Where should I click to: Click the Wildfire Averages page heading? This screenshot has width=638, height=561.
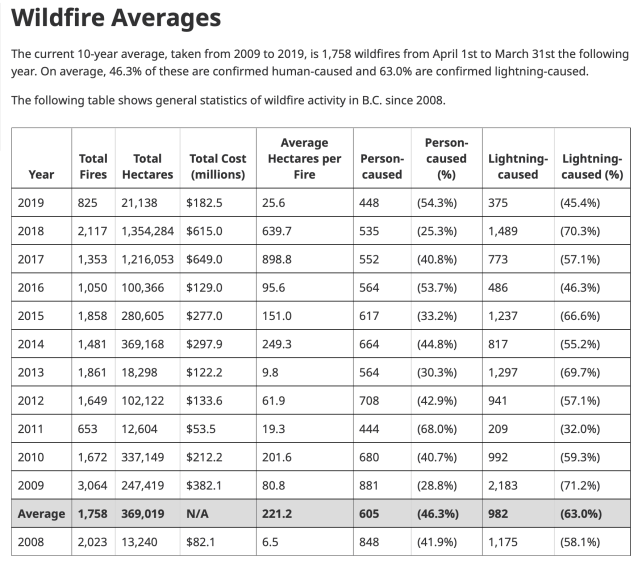(116, 18)
